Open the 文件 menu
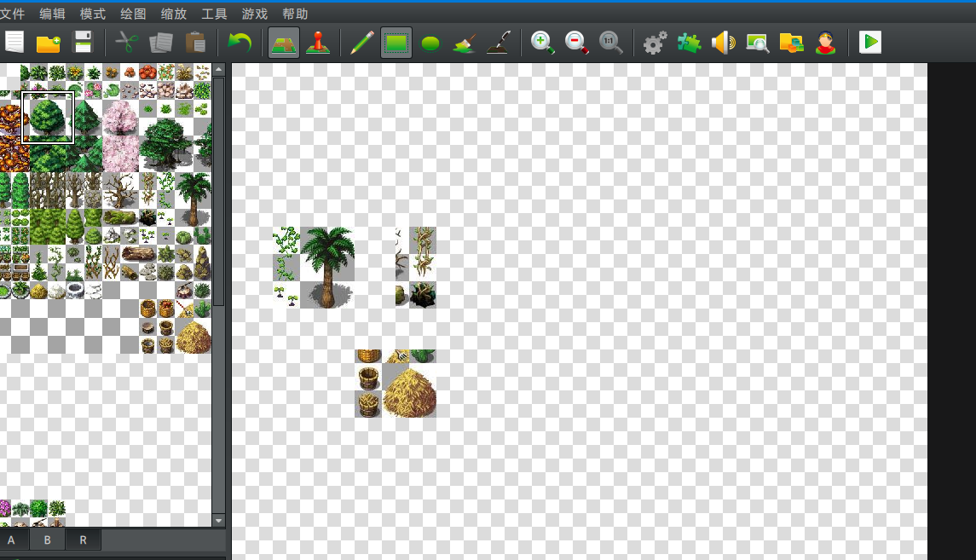This screenshot has height=560, width=976. (x=12, y=14)
